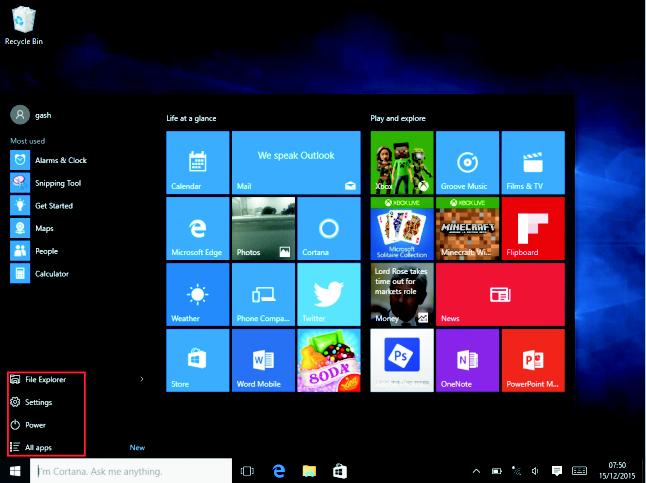Click the battery status icon

tap(496, 471)
